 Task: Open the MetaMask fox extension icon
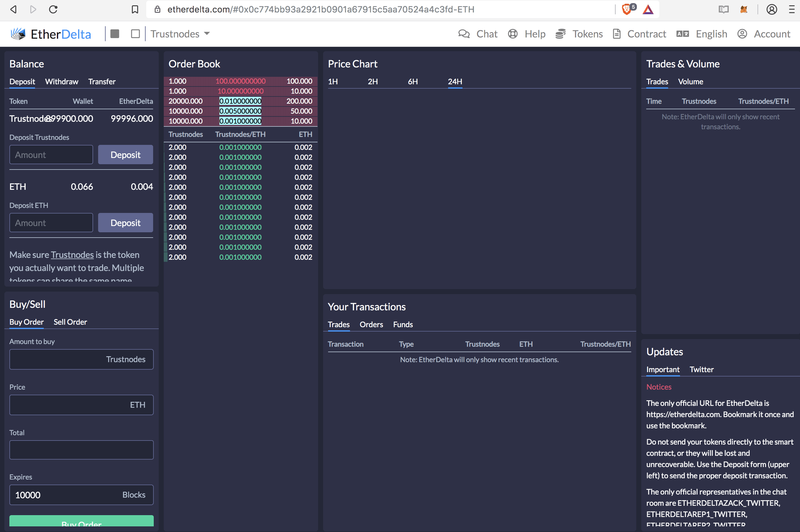click(x=744, y=9)
